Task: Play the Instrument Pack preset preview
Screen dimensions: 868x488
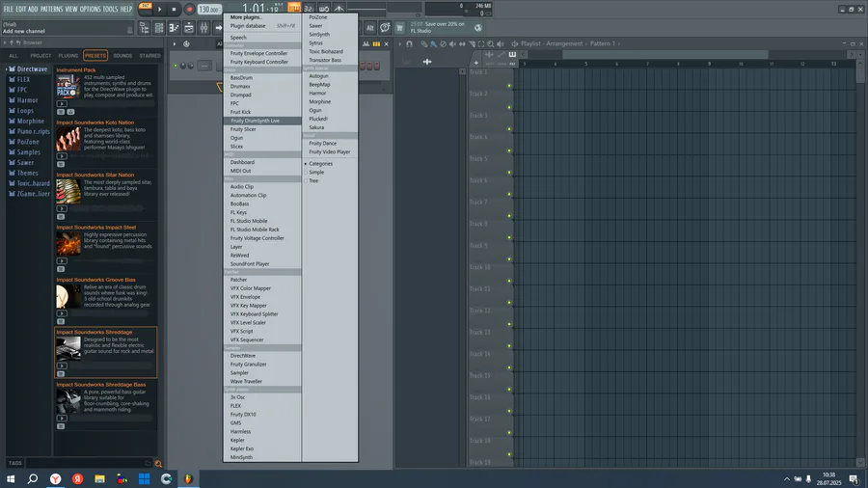Action: [x=62, y=103]
